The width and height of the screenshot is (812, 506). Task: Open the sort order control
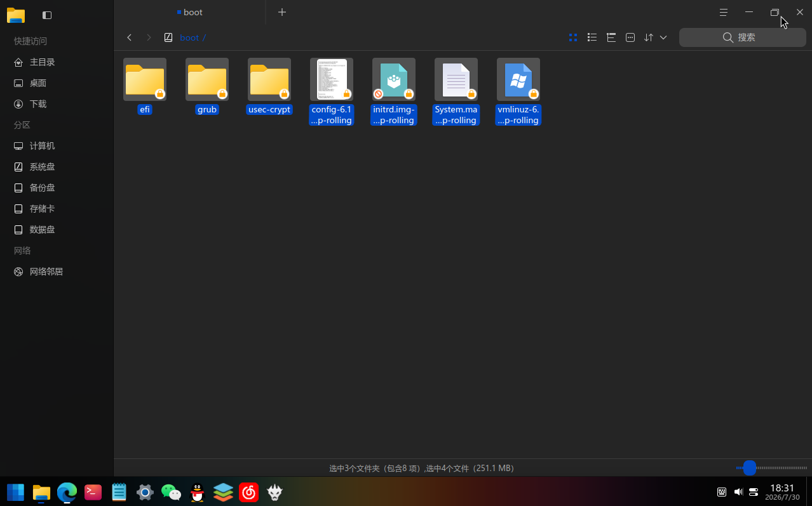coord(649,37)
